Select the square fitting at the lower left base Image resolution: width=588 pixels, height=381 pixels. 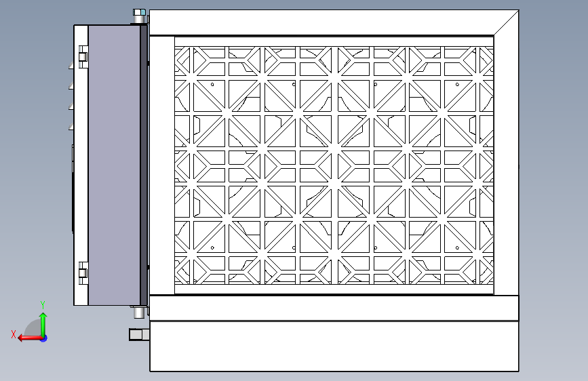(x=139, y=334)
